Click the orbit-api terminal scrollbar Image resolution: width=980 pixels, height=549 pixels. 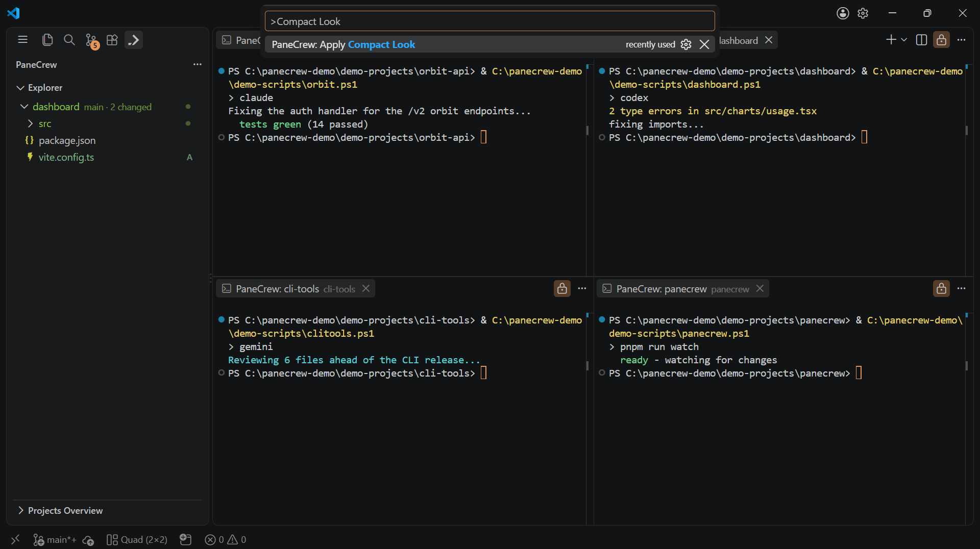point(587,131)
